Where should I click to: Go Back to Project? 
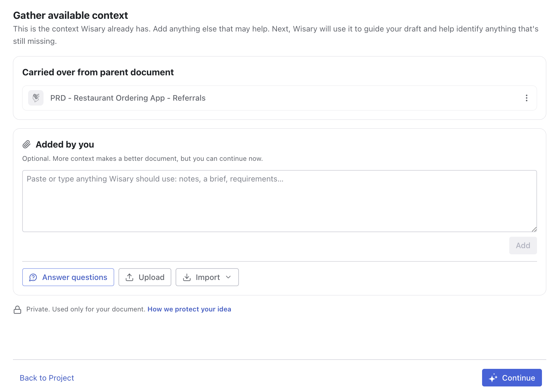pyautogui.click(x=47, y=378)
